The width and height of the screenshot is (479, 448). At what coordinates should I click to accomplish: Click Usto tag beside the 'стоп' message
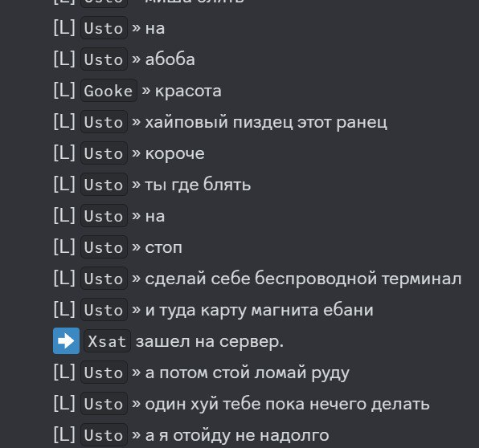pos(104,247)
